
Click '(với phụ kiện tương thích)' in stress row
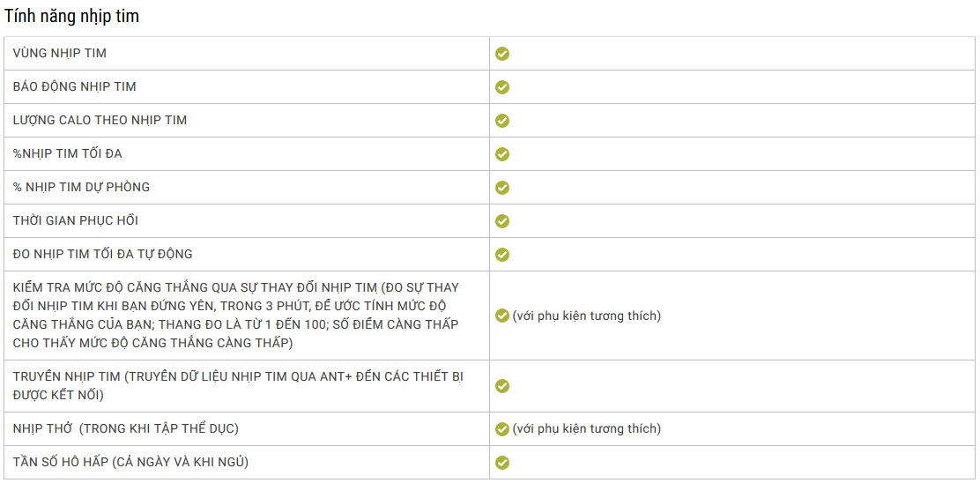[586, 316]
